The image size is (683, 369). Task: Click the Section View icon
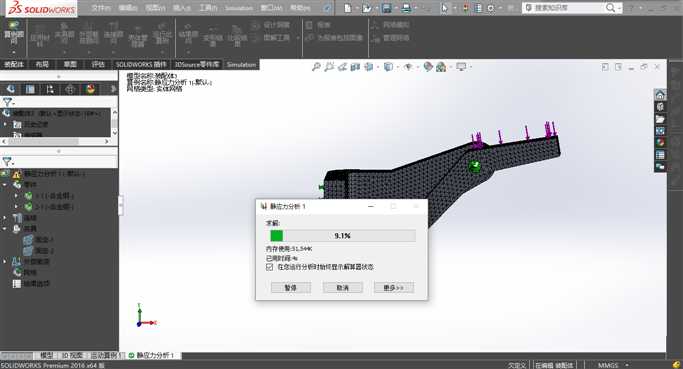(355, 67)
